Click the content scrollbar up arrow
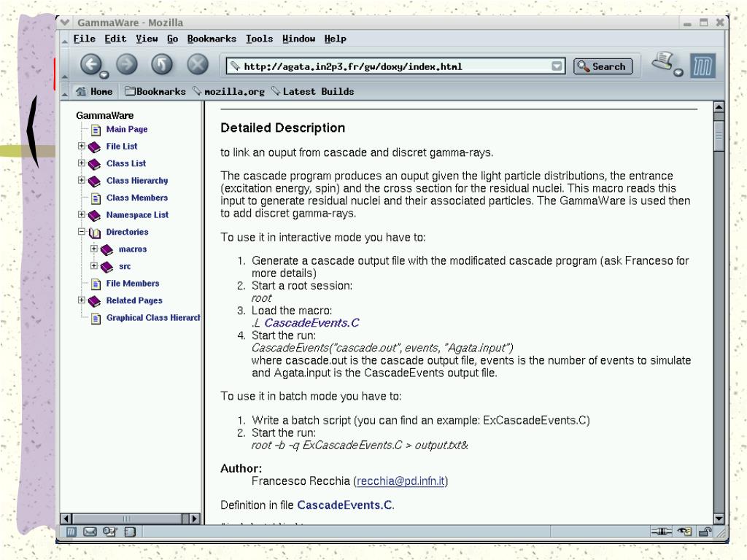The height and width of the screenshot is (560, 747). point(719,106)
